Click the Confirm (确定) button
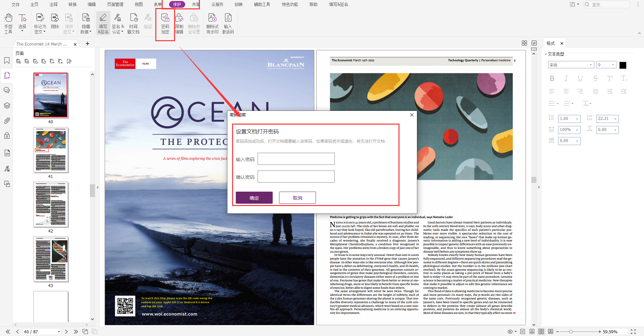This screenshot has width=644, height=336. [254, 198]
